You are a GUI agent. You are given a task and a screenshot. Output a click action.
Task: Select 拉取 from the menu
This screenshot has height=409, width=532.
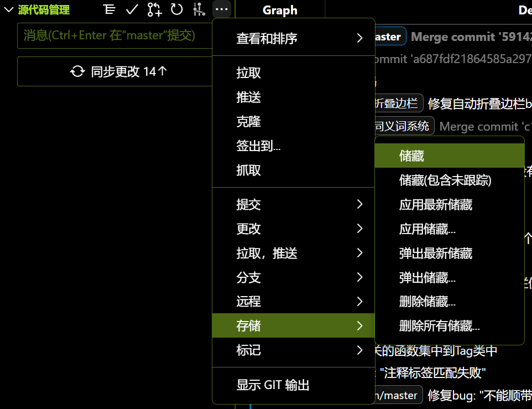[249, 73]
